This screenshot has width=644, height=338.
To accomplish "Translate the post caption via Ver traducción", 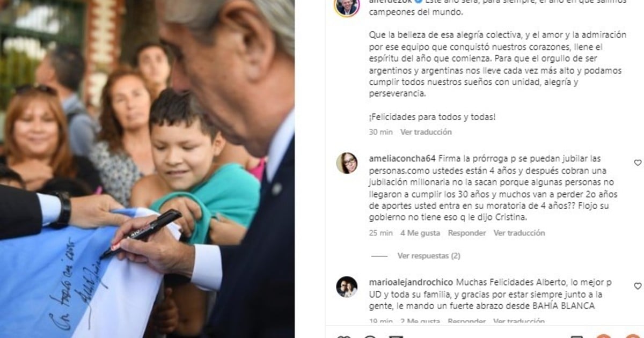I will 426,132.
